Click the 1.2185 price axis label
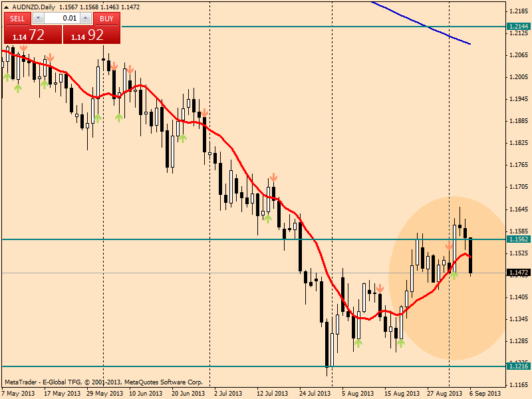Image resolution: width=532 pixels, height=399 pixels. (x=519, y=11)
